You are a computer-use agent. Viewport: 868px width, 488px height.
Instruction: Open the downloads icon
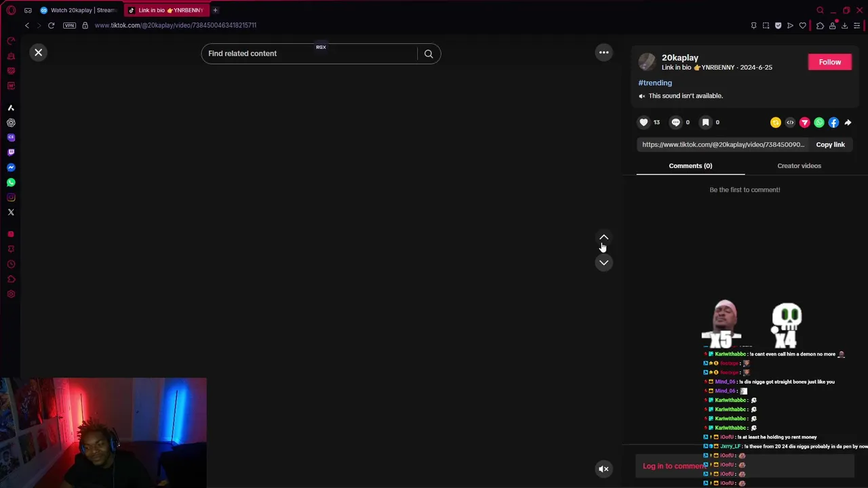point(844,26)
